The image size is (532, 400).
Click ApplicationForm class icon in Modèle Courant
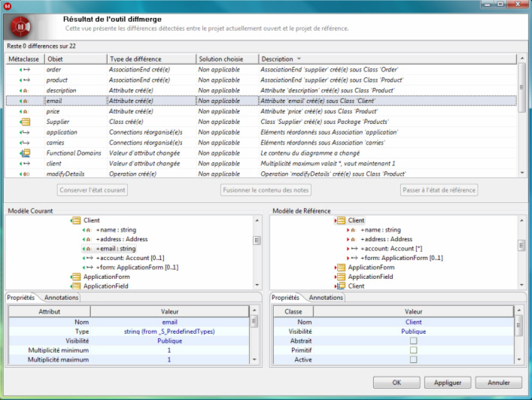point(76,277)
